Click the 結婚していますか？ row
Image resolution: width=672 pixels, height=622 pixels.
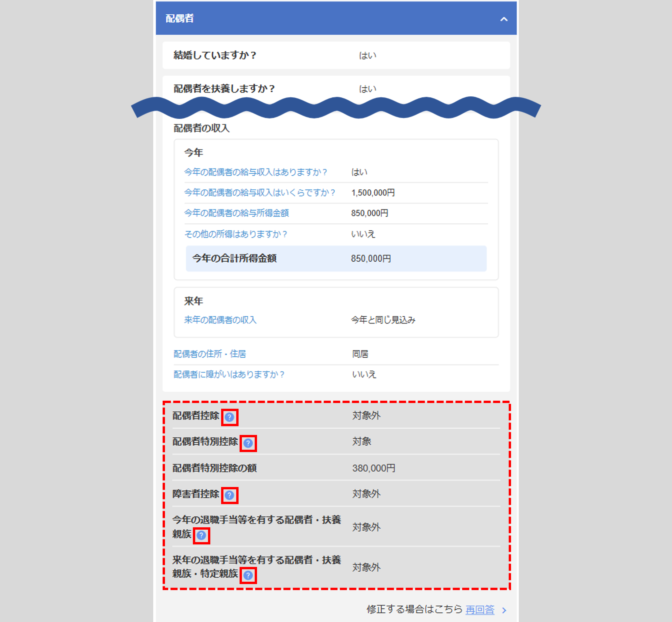pos(336,55)
